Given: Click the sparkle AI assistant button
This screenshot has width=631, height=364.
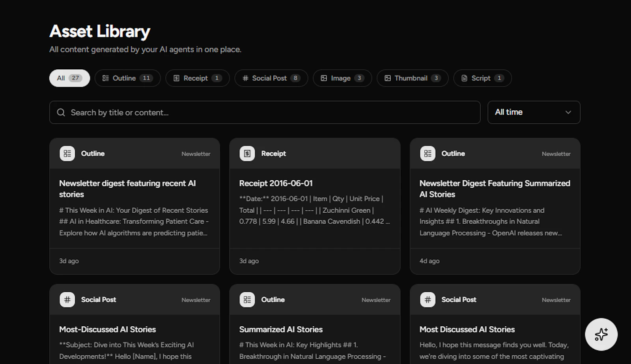Looking at the screenshot, I should coord(601,334).
